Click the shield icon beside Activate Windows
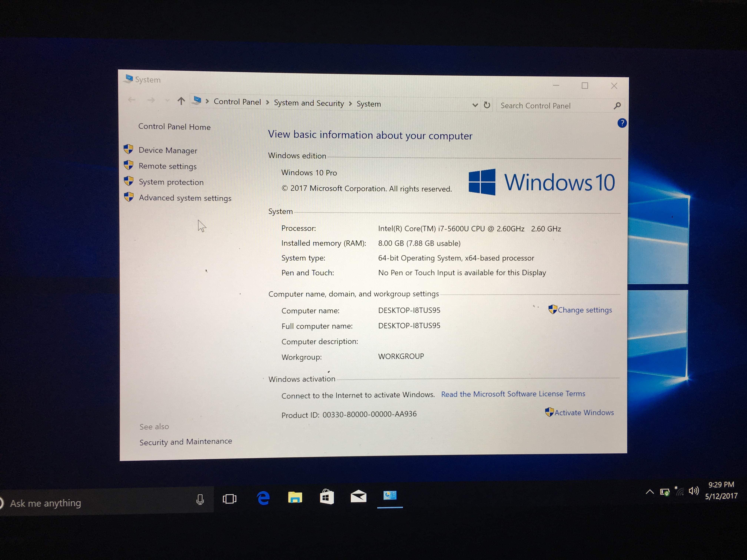Screen dimensions: 747x560 [x=550, y=412]
